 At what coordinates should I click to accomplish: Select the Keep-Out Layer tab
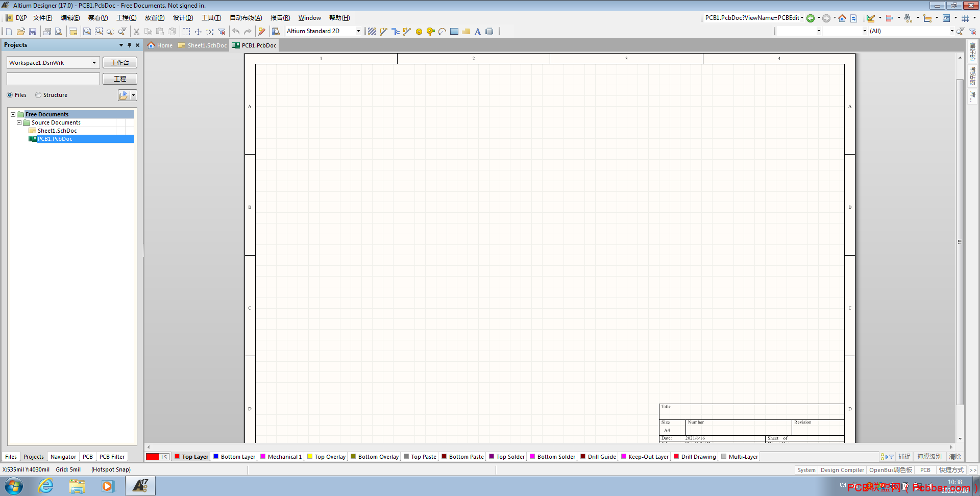(x=645, y=457)
